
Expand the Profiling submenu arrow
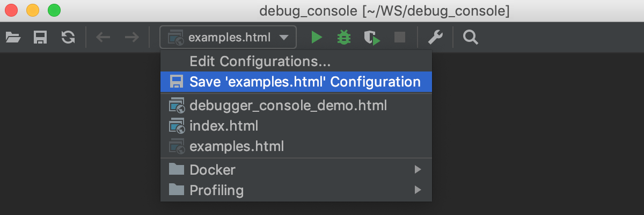click(x=418, y=190)
